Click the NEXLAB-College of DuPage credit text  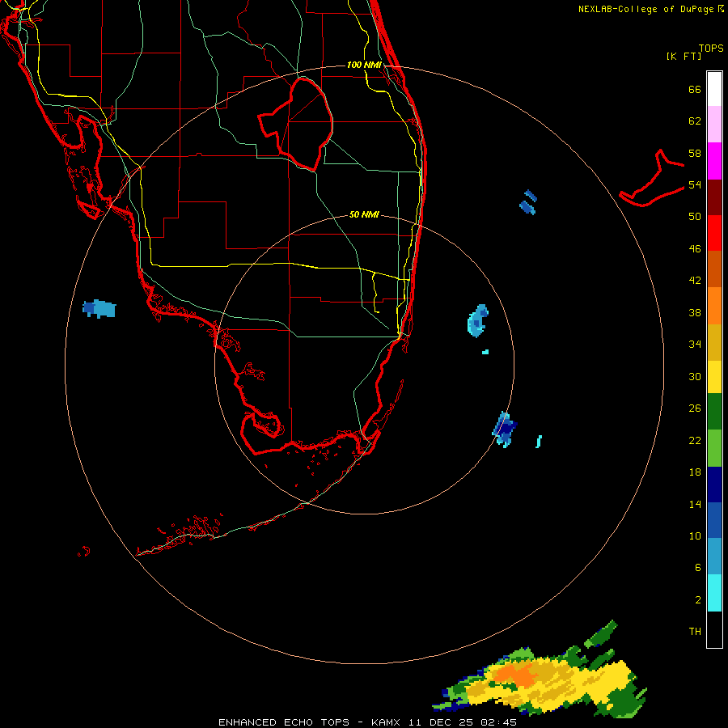[645, 9]
